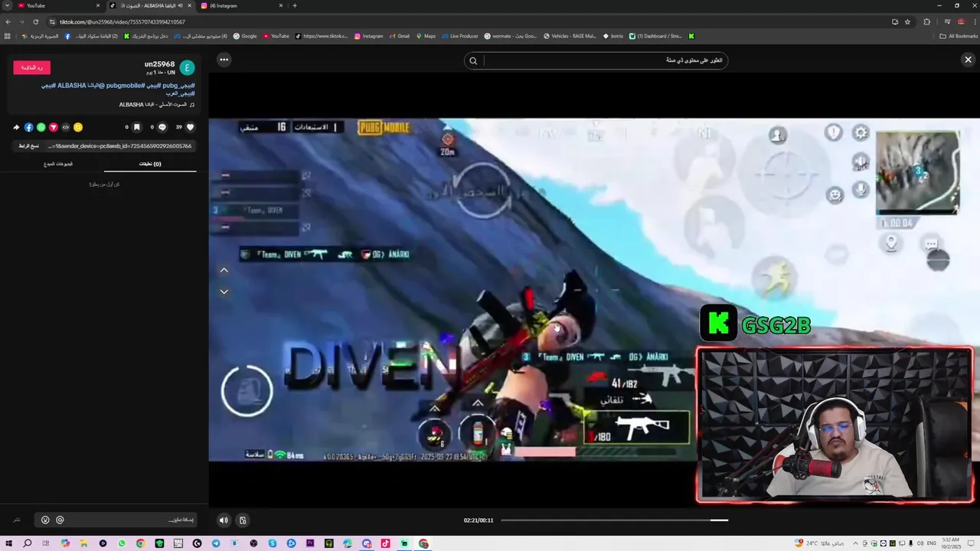Open the TikTok app in the taskbar
Screen dimensions: 980x551
(385, 543)
